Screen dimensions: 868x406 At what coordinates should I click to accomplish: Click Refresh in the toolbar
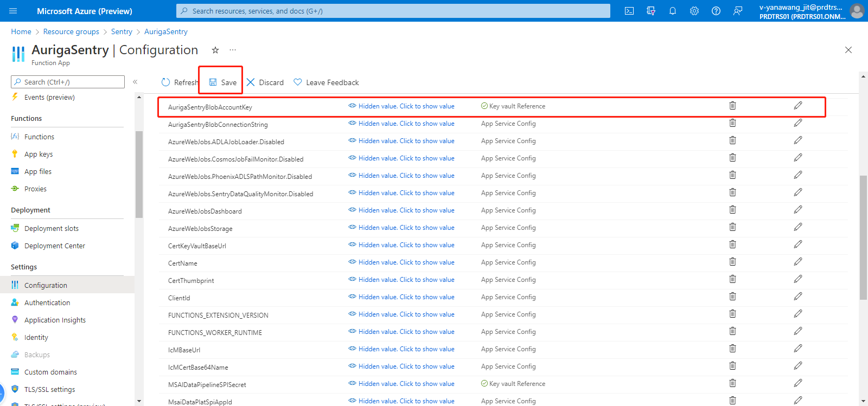click(180, 82)
